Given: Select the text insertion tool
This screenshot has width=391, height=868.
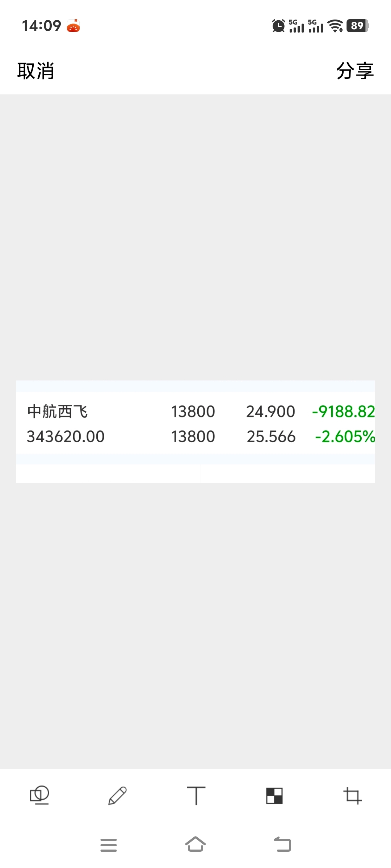Looking at the screenshot, I should pos(196,795).
